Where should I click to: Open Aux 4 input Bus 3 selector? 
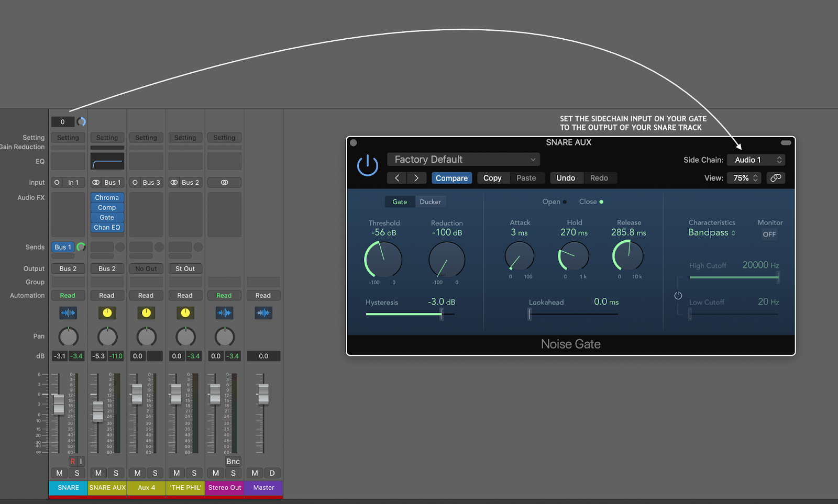(151, 183)
